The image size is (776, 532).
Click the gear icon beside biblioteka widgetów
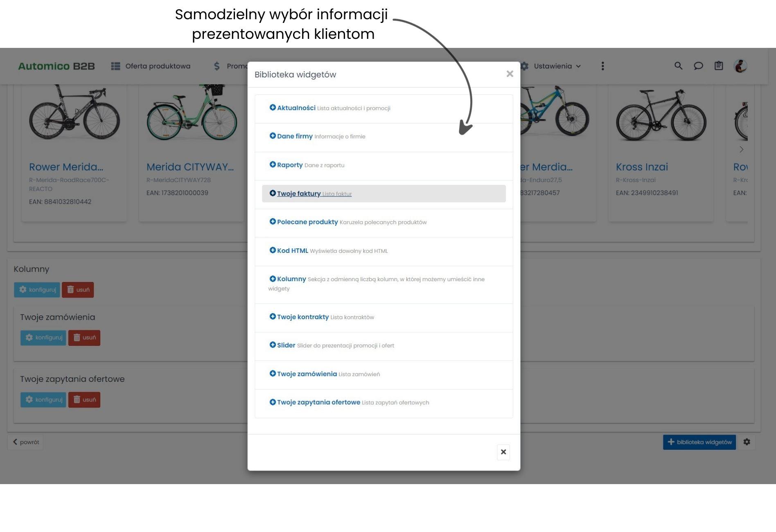747,442
